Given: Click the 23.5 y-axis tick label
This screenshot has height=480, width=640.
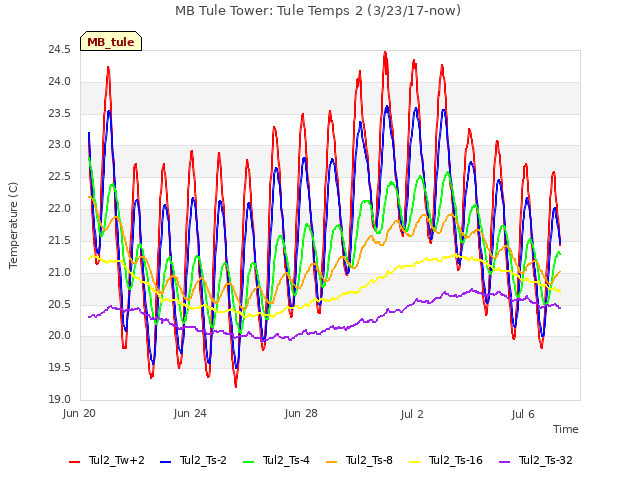Looking at the screenshot, I should (x=59, y=113).
